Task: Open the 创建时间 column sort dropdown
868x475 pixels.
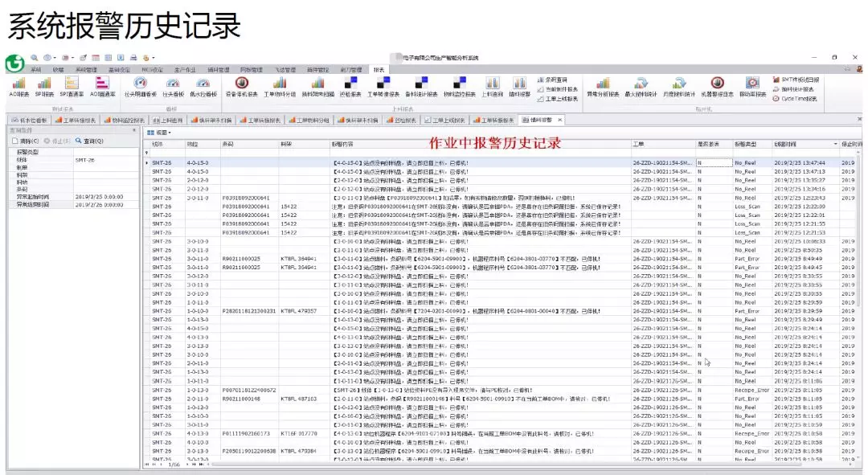Action: pos(835,144)
